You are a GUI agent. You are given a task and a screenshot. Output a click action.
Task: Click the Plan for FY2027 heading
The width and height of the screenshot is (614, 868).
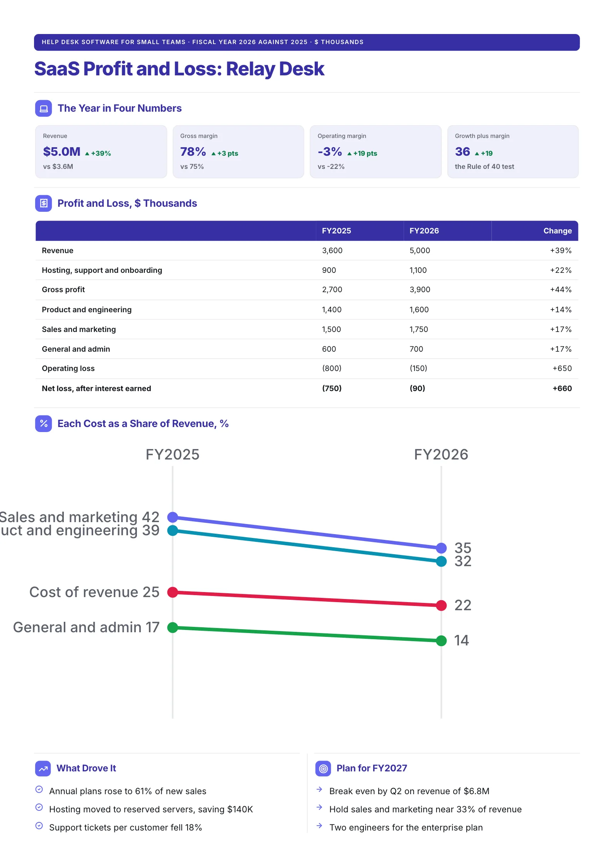[x=372, y=768]
